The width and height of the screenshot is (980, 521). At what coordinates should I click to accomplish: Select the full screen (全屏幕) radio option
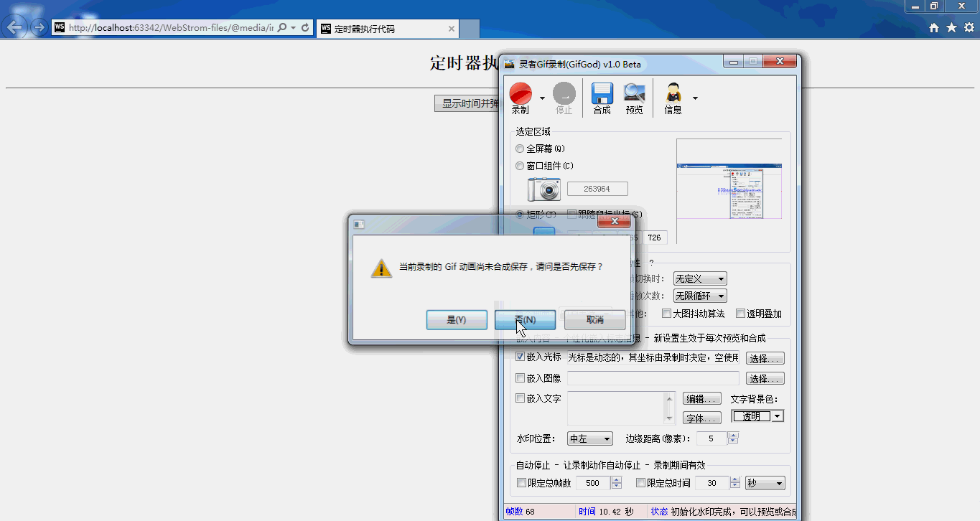coord(520,149)
